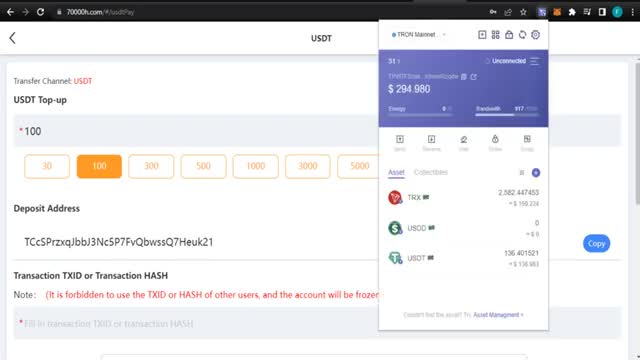Open the browser three-dot menu
This screenshot has height=360, width=640.
tap(633, 12)
